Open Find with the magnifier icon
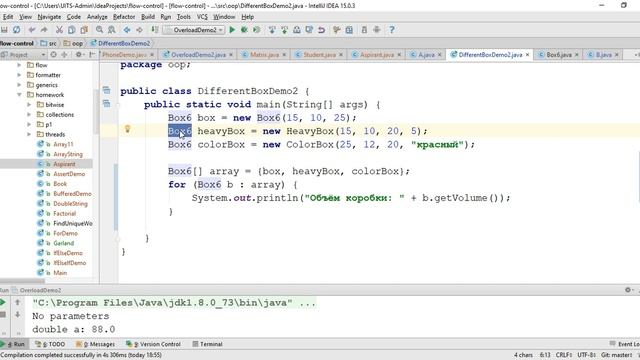The image size is (640, 360). pos(99,30)
